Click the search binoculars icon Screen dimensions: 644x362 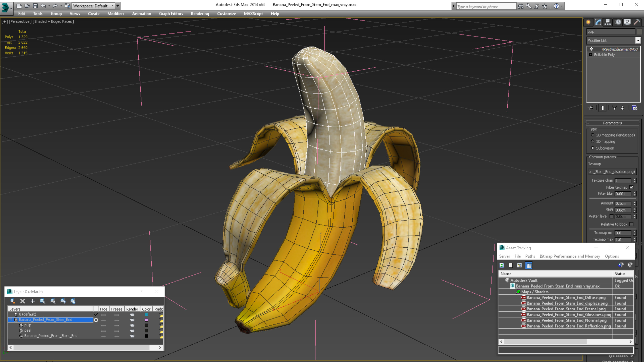pos(521,6)
